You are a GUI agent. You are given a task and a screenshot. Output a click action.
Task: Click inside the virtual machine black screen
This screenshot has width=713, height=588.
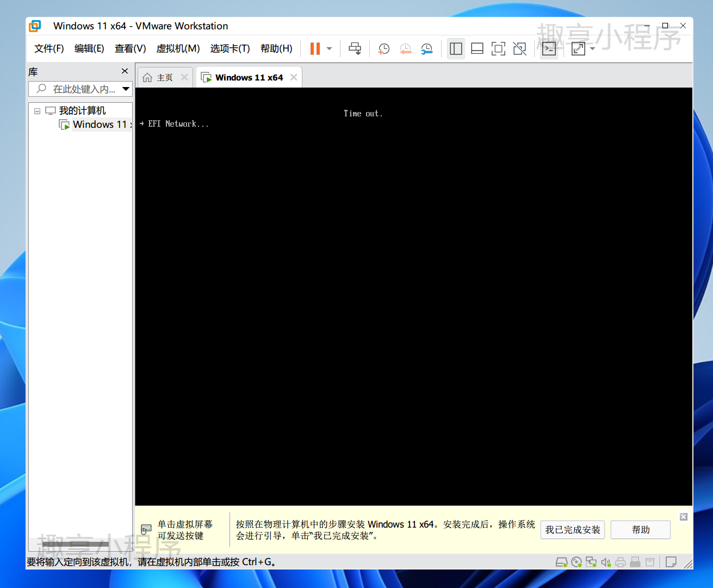(413, 296)
